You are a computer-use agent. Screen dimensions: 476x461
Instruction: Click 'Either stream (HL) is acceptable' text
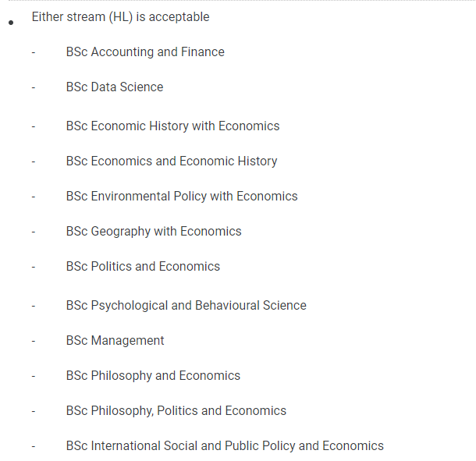120,17
